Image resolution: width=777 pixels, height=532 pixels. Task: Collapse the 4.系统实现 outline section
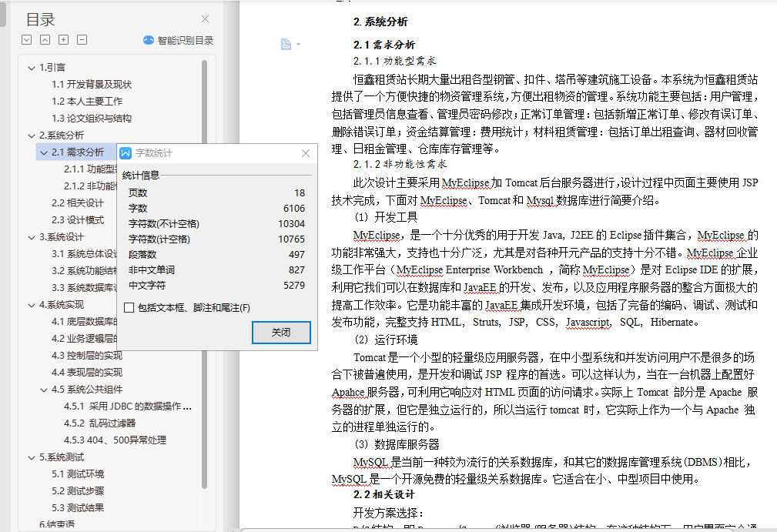(32, 305)
